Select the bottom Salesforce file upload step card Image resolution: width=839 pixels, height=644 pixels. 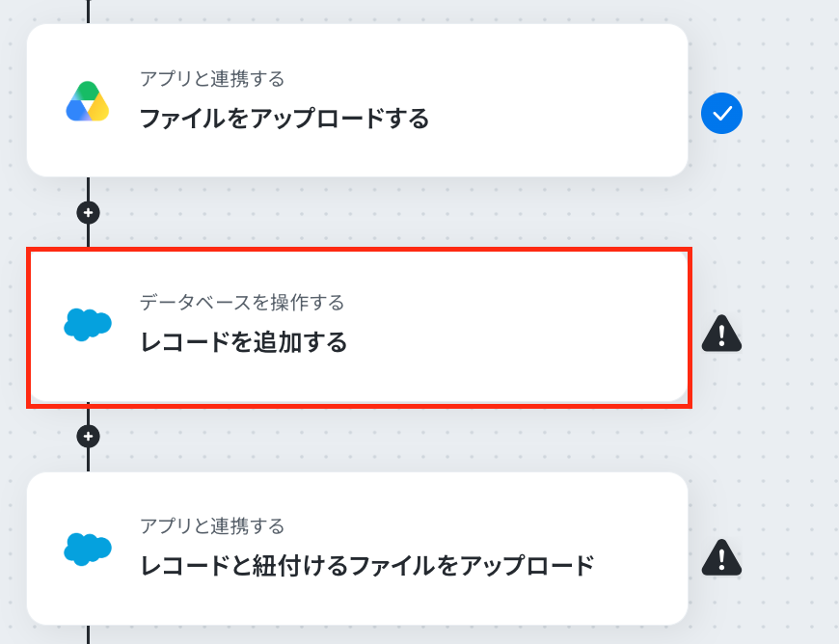[357, 549]
